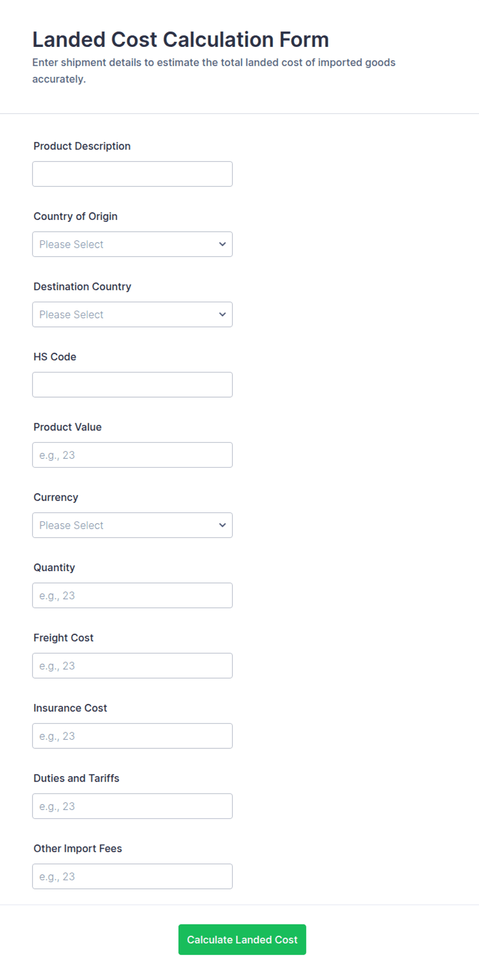Image resolution: width=479 pixels, height=980 pixels.
Task: Focus the Quantity input box
Action: [x=132, y=595]
